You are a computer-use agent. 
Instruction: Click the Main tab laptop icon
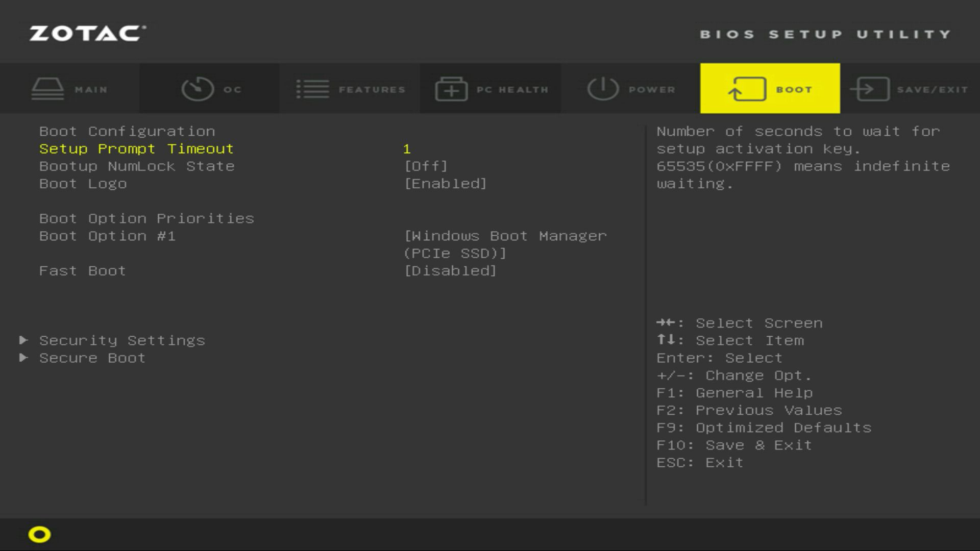(47, 89)
